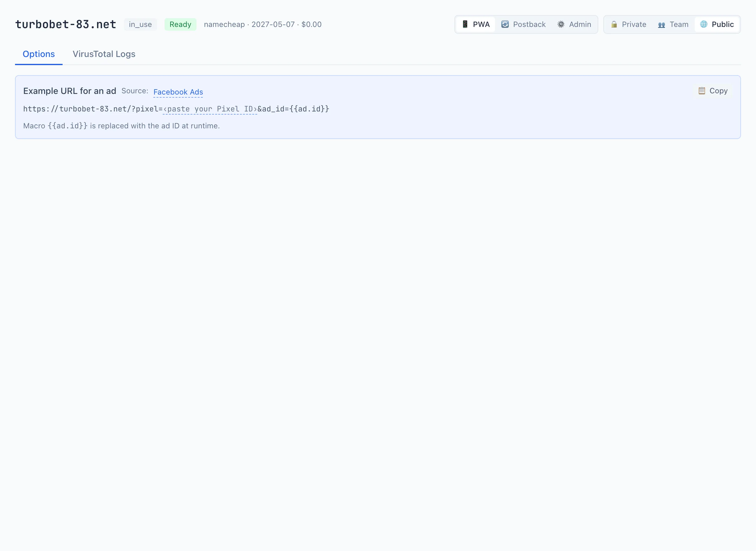This screenshot has width=756, height=551.
Task: Click the namecheap 2027-05-07 $0.00 info text
Action: coord(263,24)
